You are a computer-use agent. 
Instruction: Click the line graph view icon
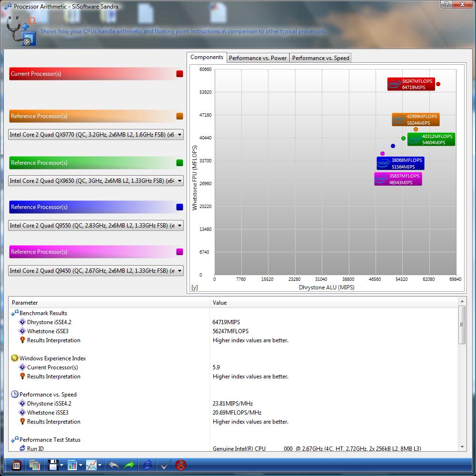point(91,465)
